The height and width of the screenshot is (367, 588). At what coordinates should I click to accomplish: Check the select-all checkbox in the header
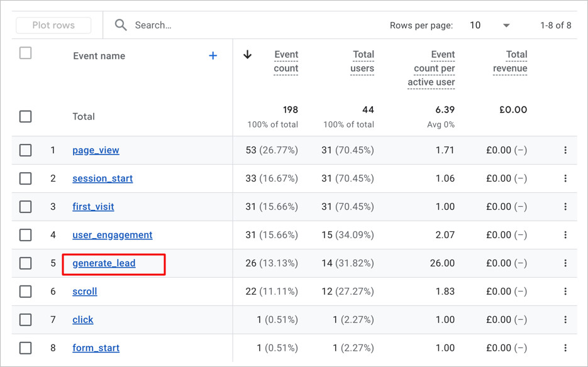point(25,53)
